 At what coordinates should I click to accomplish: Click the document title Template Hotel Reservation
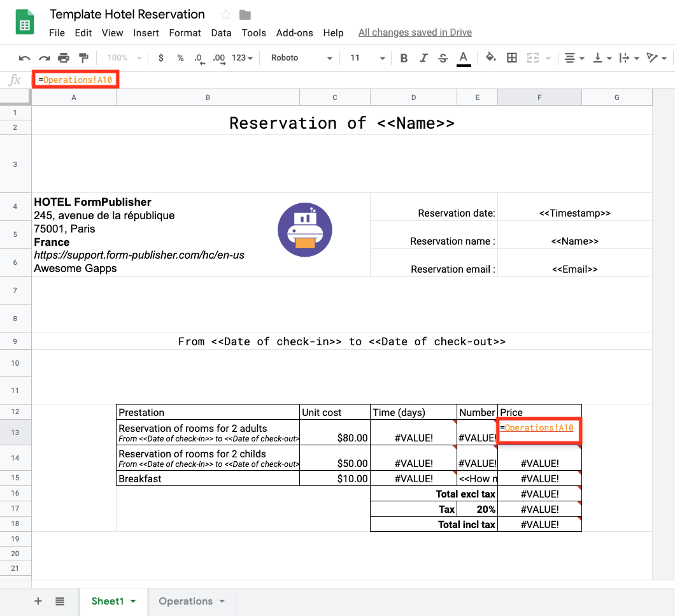(x=127, y=14)
